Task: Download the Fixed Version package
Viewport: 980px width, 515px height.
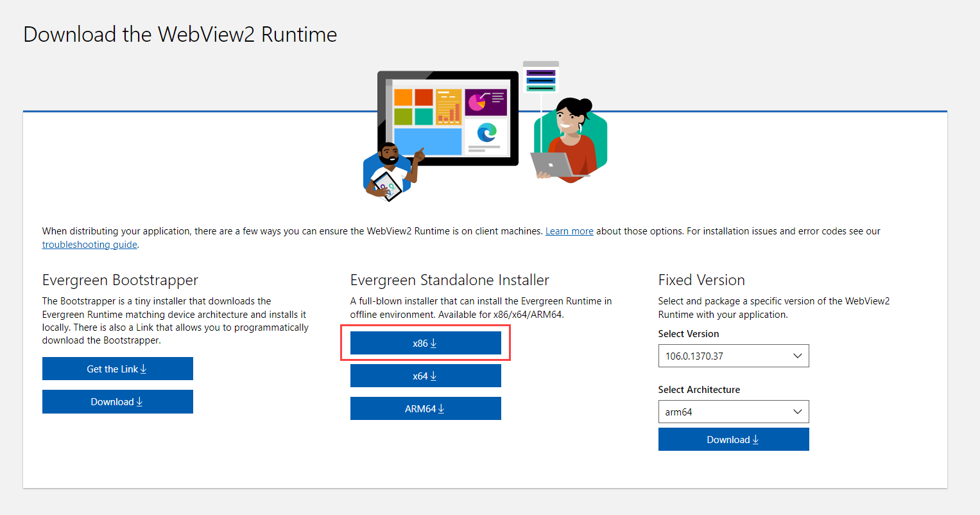Action: 734,439
